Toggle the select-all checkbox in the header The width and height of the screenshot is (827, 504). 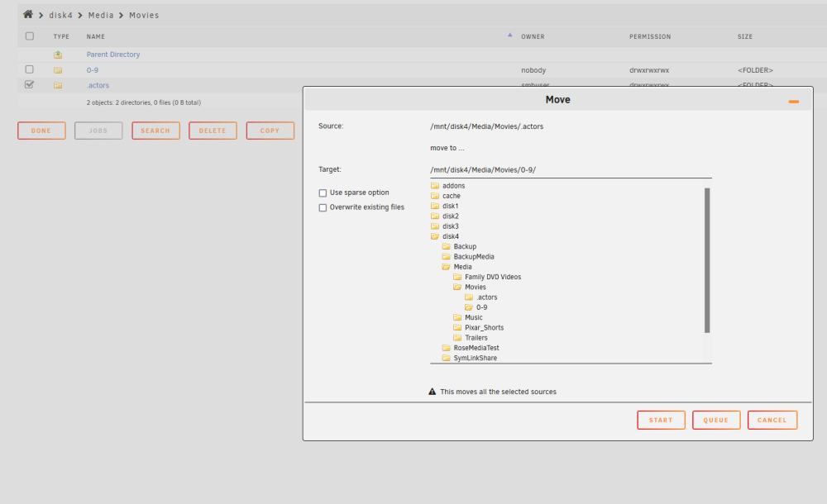coord(30,36)
